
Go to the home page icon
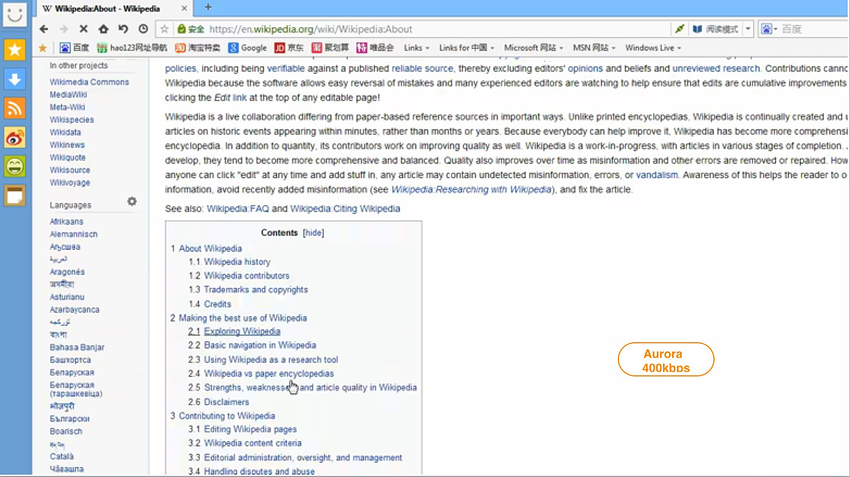click(x=103, y=29)
